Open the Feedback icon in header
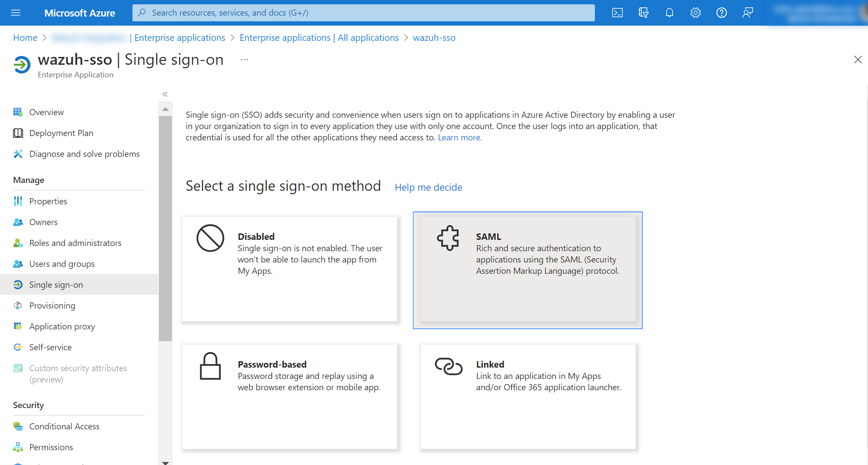 [747, 13]
